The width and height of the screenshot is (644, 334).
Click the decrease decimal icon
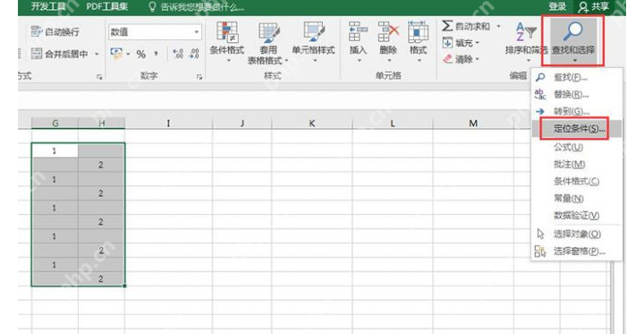(x=193, y=54)
